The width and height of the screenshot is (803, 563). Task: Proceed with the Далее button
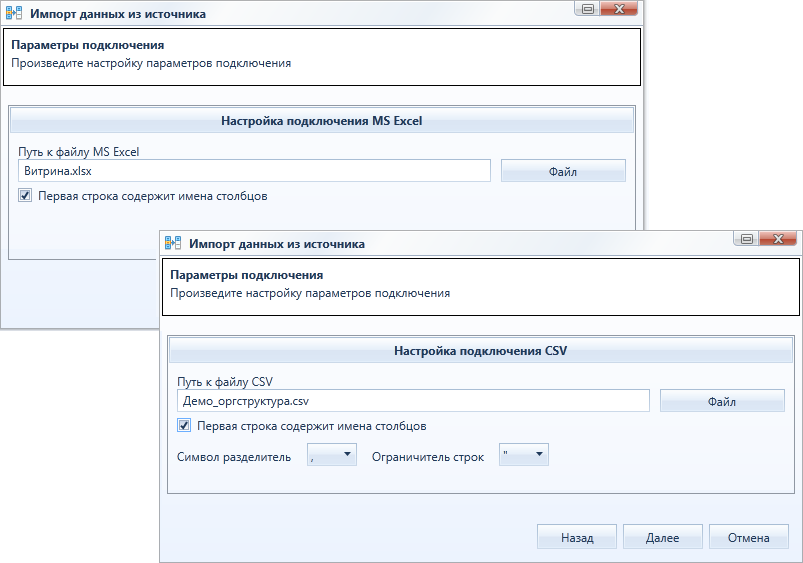point(663,537)
